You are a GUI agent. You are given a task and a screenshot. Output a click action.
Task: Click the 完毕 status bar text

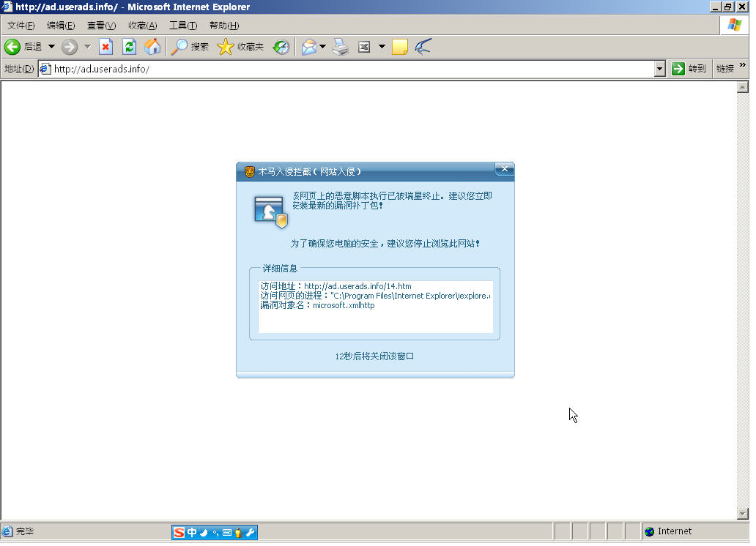pyautogui.click(x=25, y=531)
